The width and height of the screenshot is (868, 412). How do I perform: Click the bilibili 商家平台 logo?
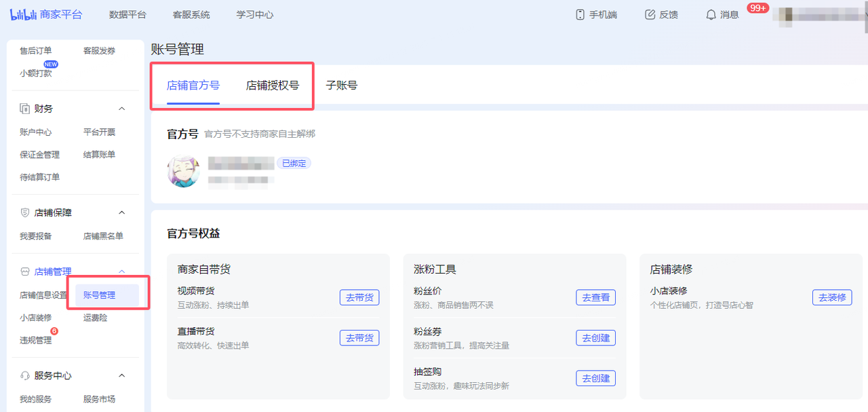pos(45,14)
